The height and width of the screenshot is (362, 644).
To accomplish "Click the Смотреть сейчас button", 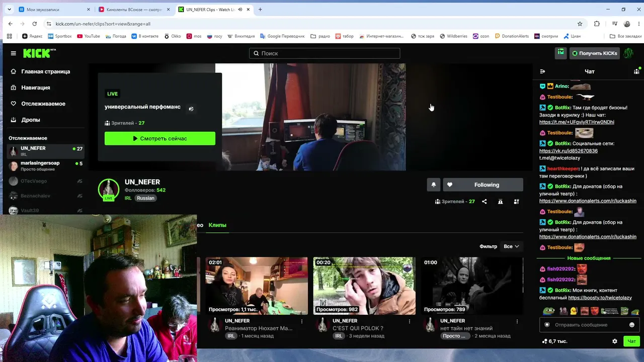I will (160, 138).
